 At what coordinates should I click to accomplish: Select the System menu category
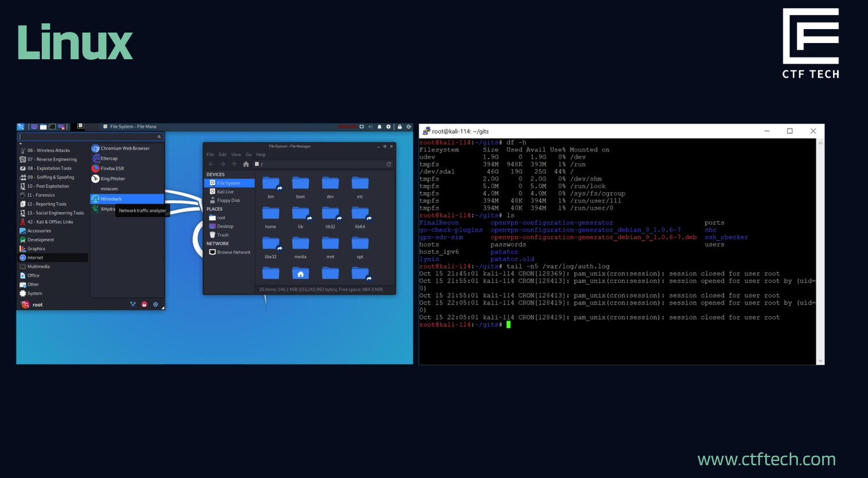(x=31, y=293)
